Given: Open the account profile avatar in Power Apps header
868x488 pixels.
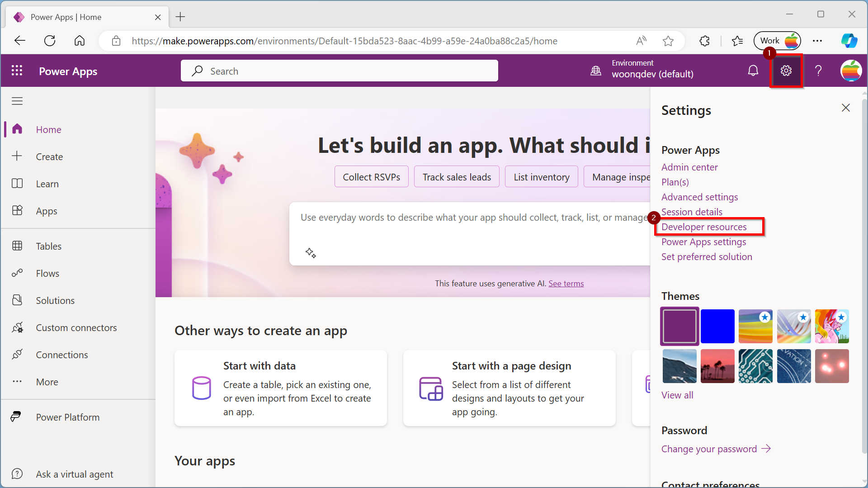Looking at the screenshot, I should pos(851,71).
